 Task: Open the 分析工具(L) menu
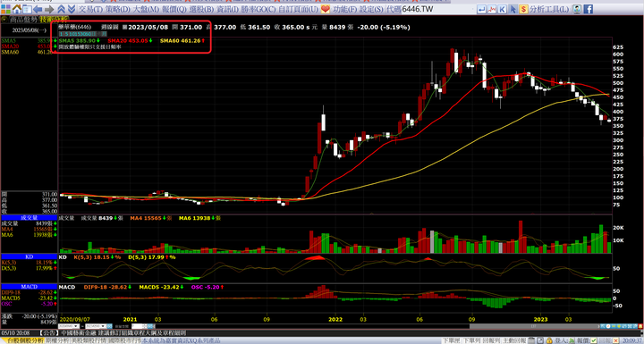tap(549, 9)
